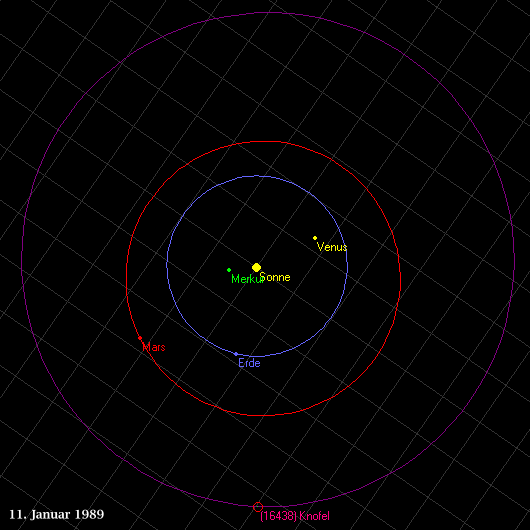
Task: Click the yellow Sonne sun marker
Action: click(x=257, y=268)
